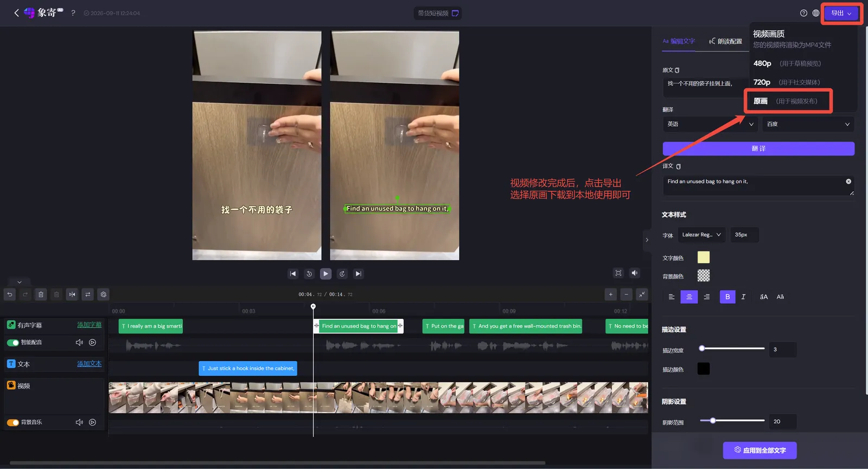Click the first trash delete icon
The height and width of the screenshot is (469, 868).
pos(41,294)
